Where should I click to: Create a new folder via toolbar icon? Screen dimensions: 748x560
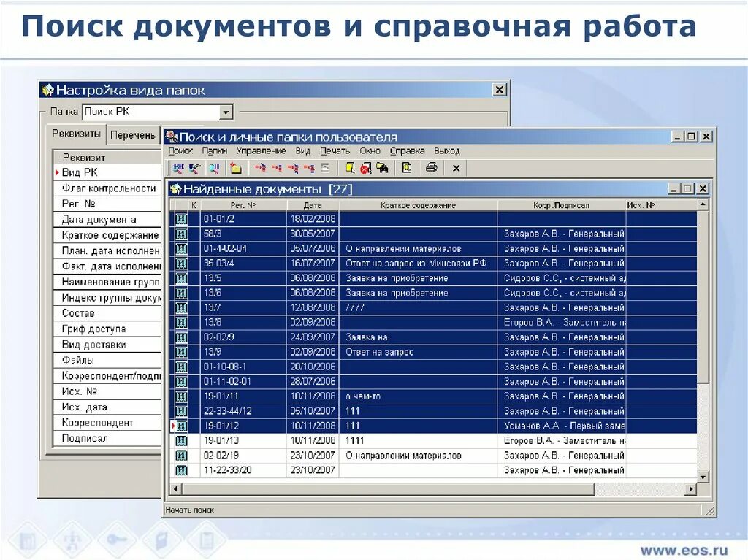click(235, 167)
